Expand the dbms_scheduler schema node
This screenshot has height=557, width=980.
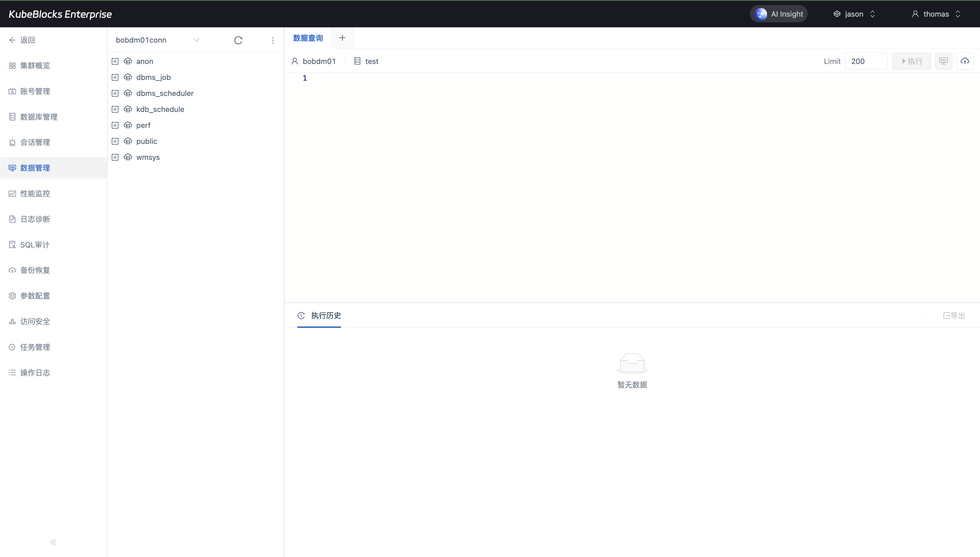pyautogui.click(x=115, y=93)
